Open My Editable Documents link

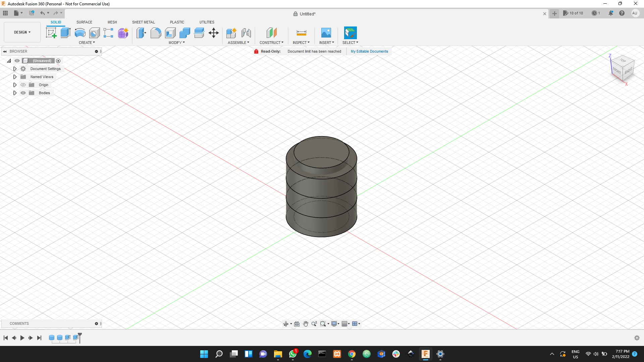coord(369,51)
